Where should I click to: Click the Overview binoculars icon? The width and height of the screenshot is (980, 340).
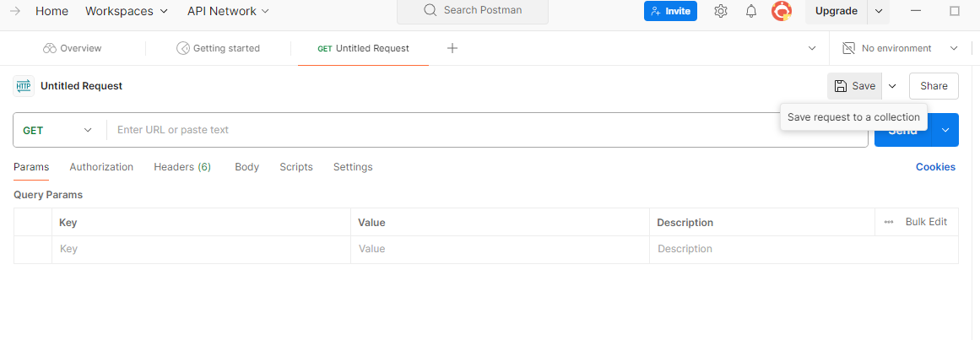pos(50,48)
